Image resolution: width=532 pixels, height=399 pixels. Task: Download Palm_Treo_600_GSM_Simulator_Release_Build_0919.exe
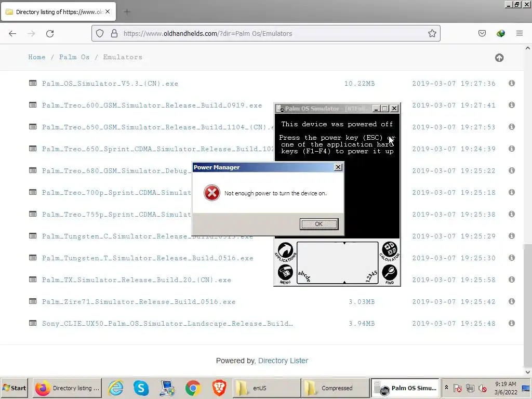click(152, 105)
